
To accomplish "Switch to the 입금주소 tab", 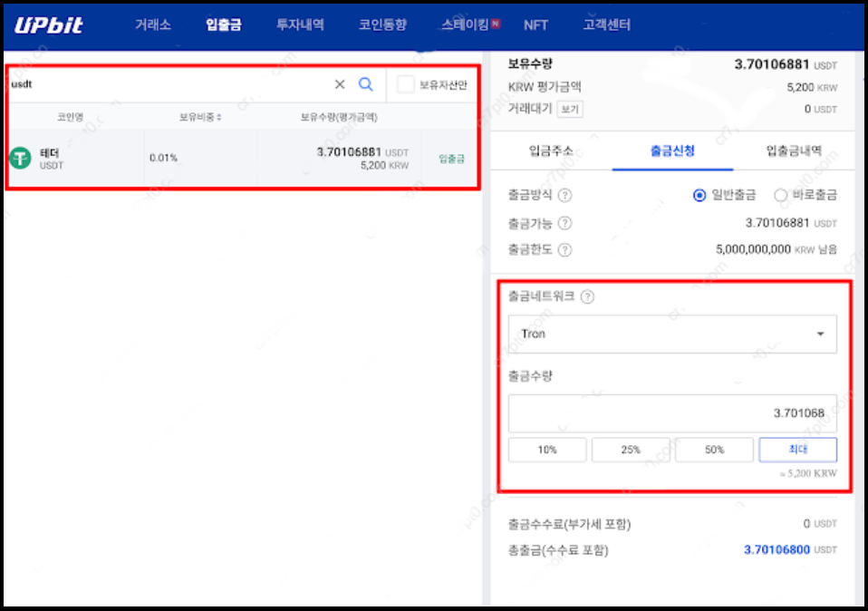I will pyautogui.click(x=551, y=150).
